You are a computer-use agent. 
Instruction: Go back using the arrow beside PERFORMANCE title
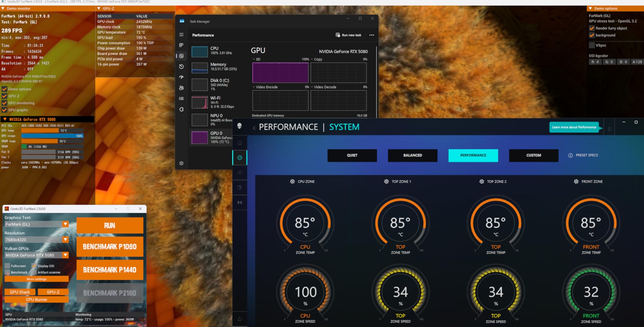pyautogui.click(x=254, y=128)
